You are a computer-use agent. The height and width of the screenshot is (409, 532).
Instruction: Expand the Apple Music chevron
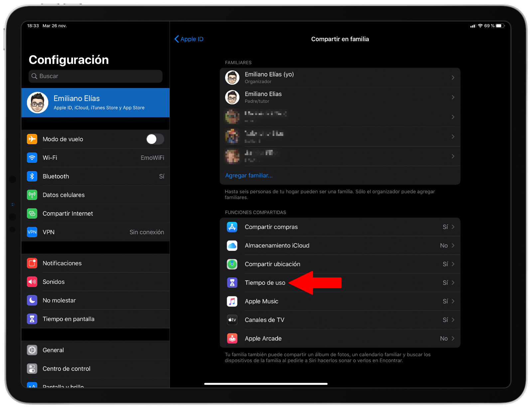click(x=453, y=301)
